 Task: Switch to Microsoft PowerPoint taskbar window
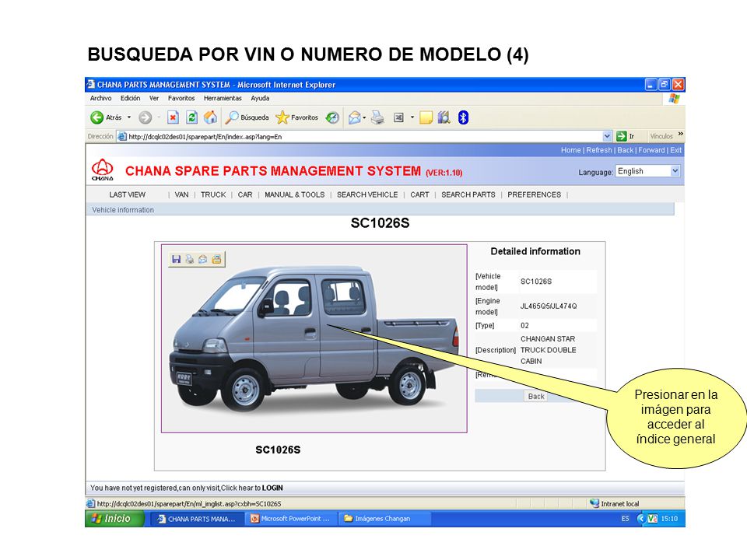[291, 519]
